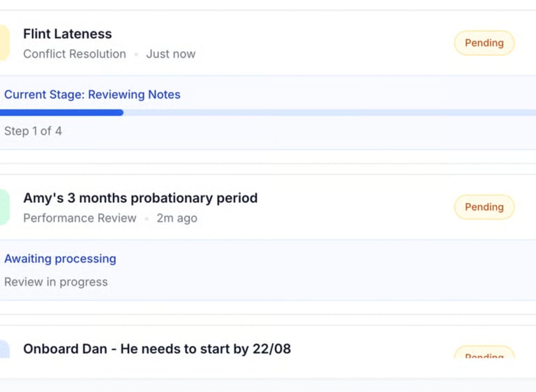The width and height of the screenshot is (536, 392).
Task: Click the Pending badge on Amy's probationary period
Action: [484, 207]
